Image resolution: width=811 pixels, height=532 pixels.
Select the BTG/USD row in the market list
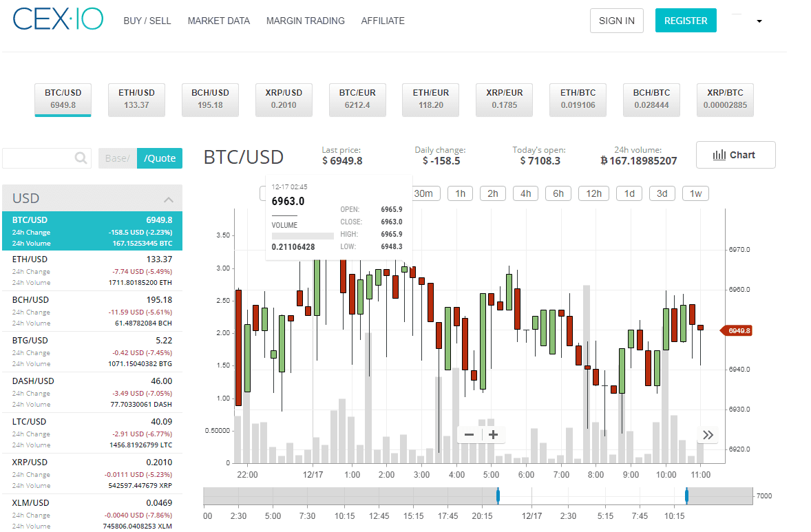[92, 352]
